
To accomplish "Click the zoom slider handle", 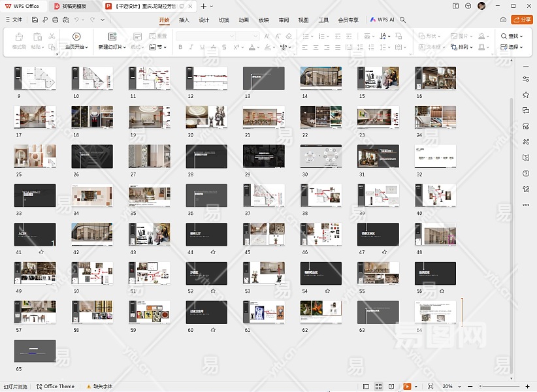I will click(x=481, y=386).
